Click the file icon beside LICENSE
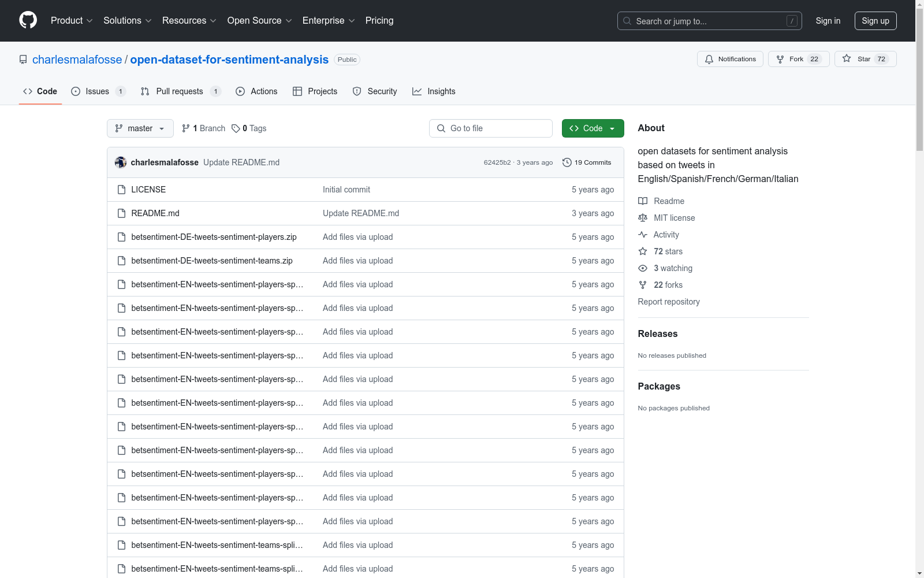Screen dimensions: 924x578 coord(121,190)
